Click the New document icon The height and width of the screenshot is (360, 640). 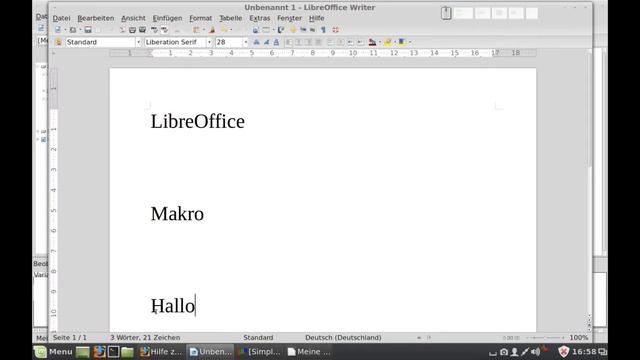(x=58, y=30)
